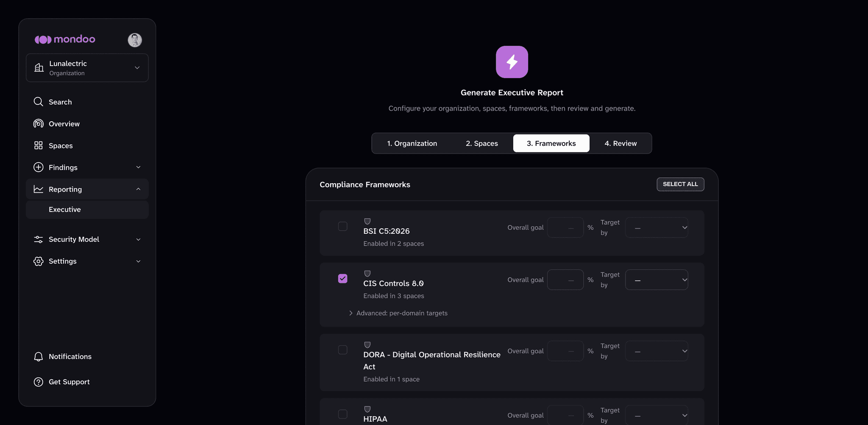
Task: Open the Lunalectric organization switcher
Action: click(87, 68)
